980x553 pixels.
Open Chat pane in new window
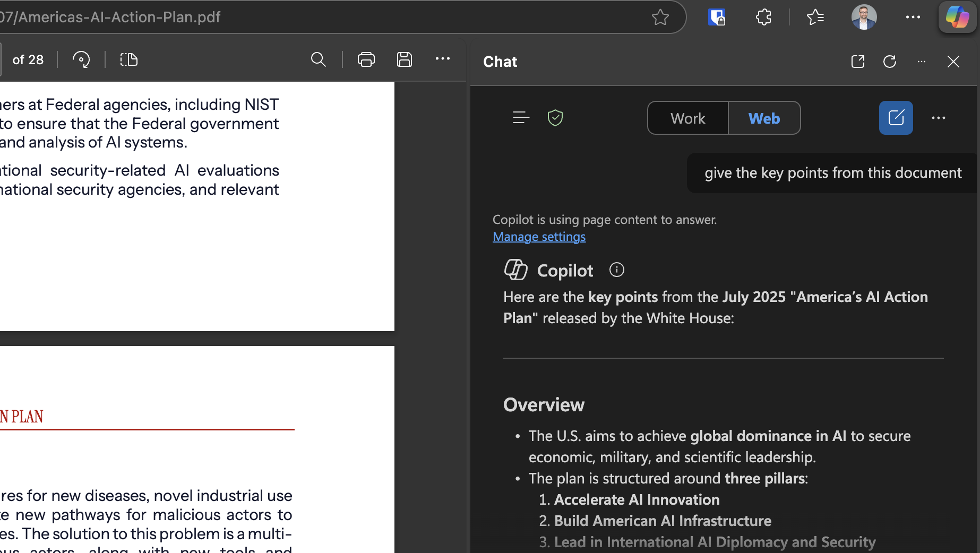tap(858, 62)
